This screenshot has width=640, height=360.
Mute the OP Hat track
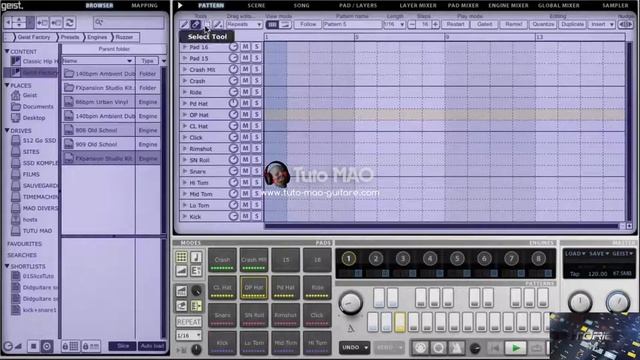tap(245, 115)
